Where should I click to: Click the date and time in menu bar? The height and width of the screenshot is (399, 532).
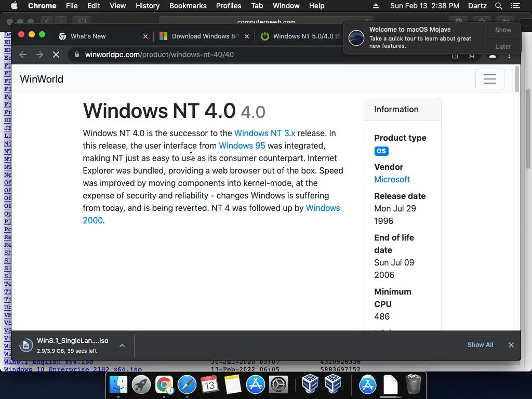click(425, 6)
